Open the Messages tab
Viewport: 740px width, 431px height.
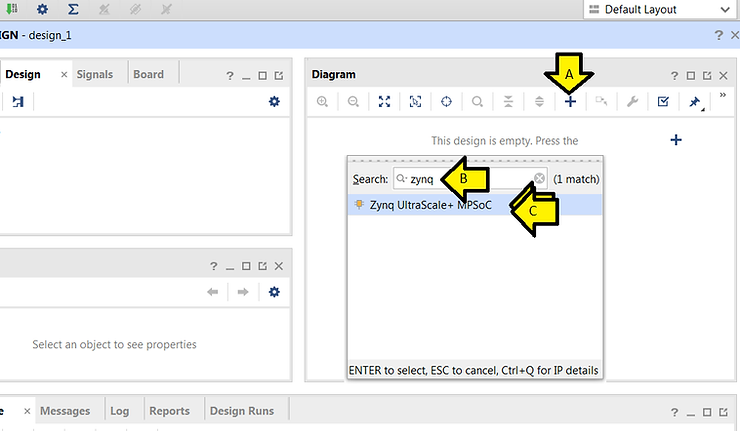(65, 411)
